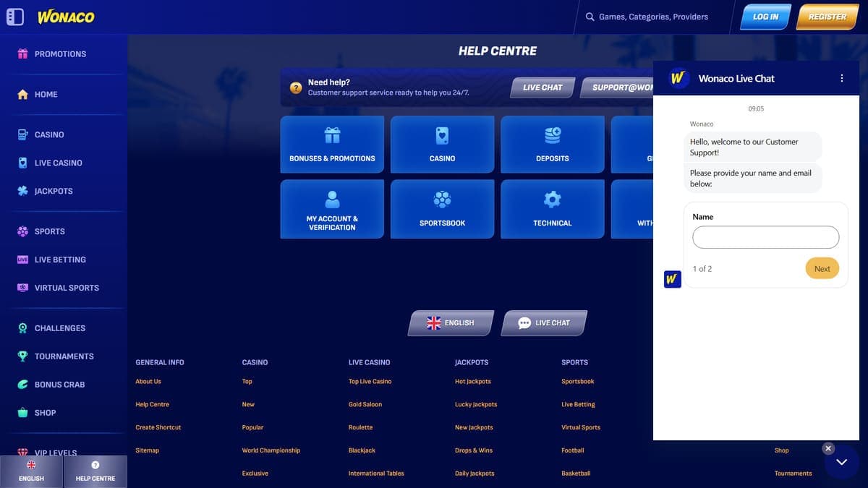
Task: Open Casino help category tile
Action: pos(442,144)
